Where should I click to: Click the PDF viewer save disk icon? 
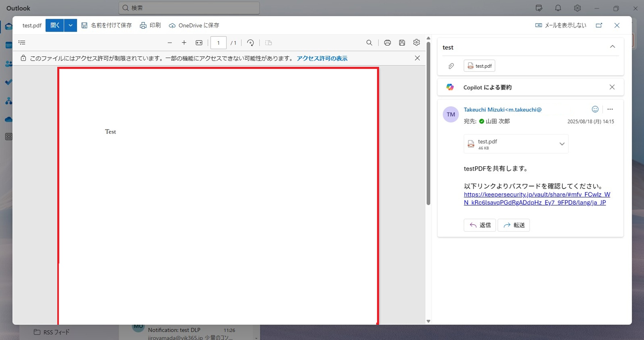point(402,43)
